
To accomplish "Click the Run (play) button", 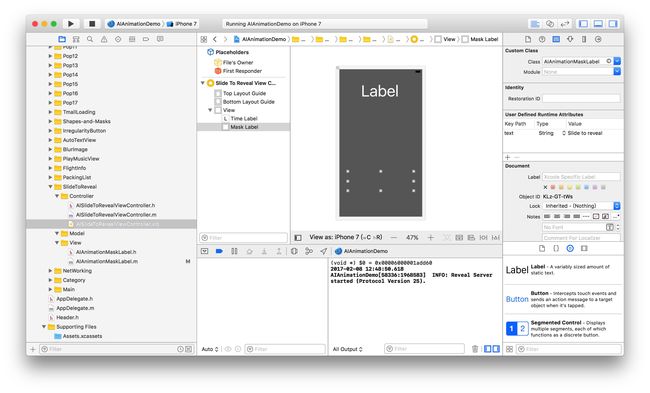I will click(71, 24).
